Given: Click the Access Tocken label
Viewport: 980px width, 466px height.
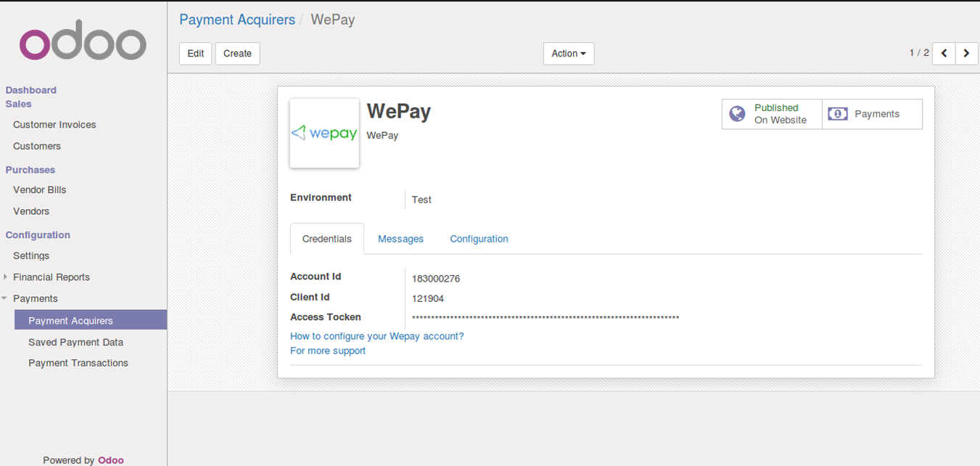Looking at the screenshot, I should click(326, 317).
